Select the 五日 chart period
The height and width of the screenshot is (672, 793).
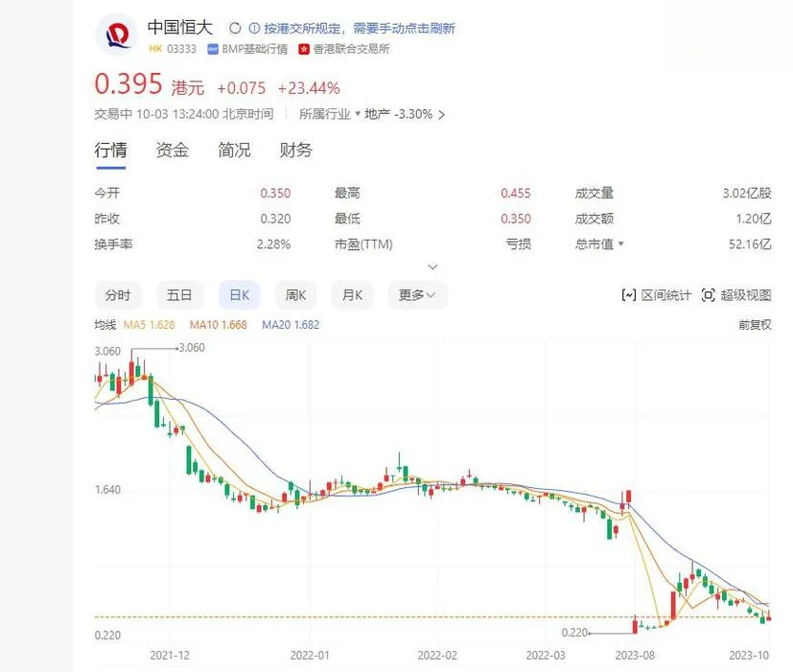click(179, 295)
